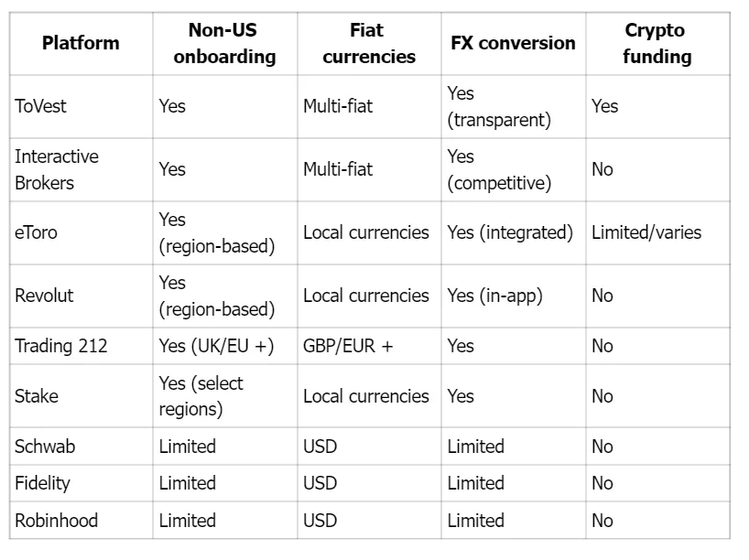Click the Schwab row label
749x560 pixels.
click(44, 447)
